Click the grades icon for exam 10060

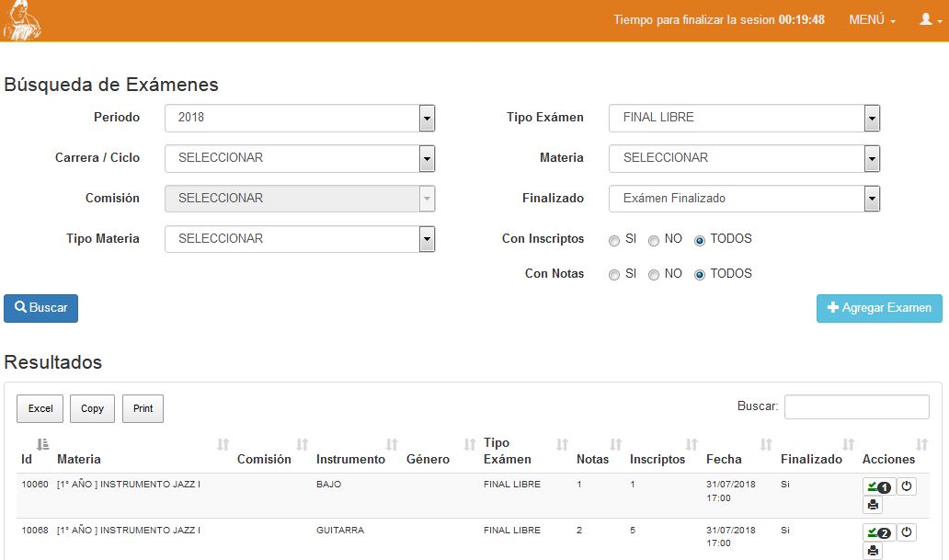pyautogui.click(x=878, y=487)
